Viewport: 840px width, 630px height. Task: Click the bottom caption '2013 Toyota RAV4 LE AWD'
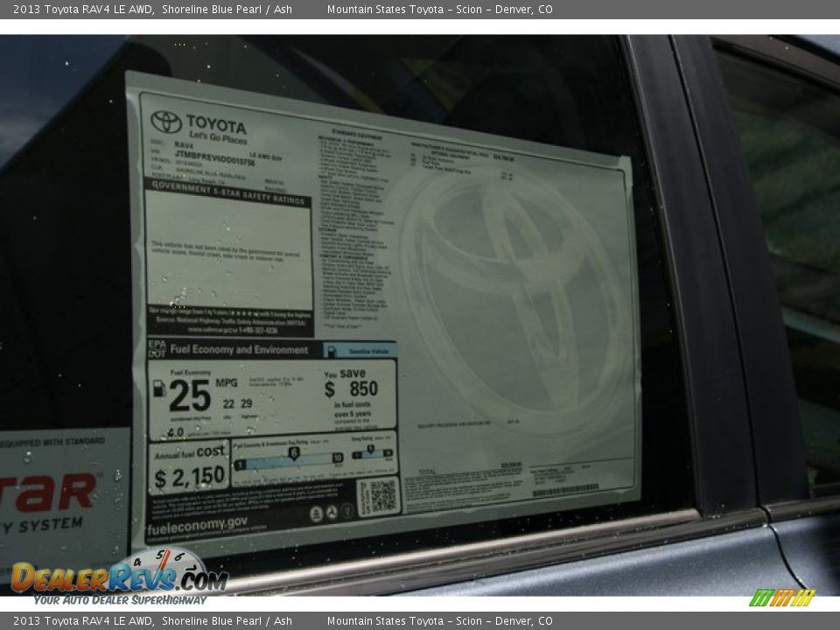(82, 621)
